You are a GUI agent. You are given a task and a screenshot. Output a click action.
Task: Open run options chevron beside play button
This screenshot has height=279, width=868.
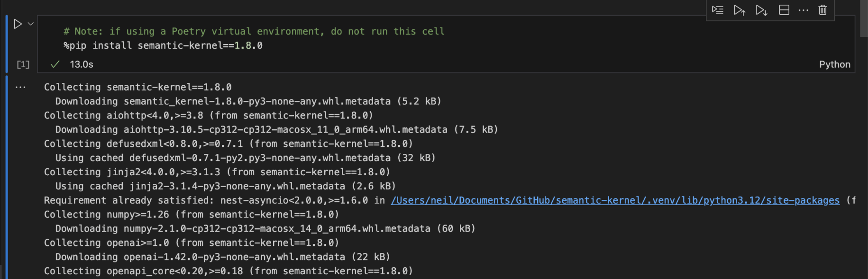(x=31, y=24)
